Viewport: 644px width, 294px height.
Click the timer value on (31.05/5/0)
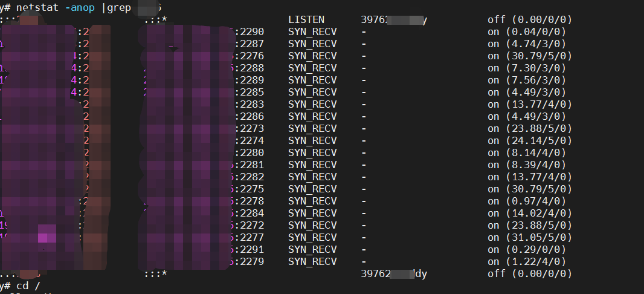pos(530,237)
